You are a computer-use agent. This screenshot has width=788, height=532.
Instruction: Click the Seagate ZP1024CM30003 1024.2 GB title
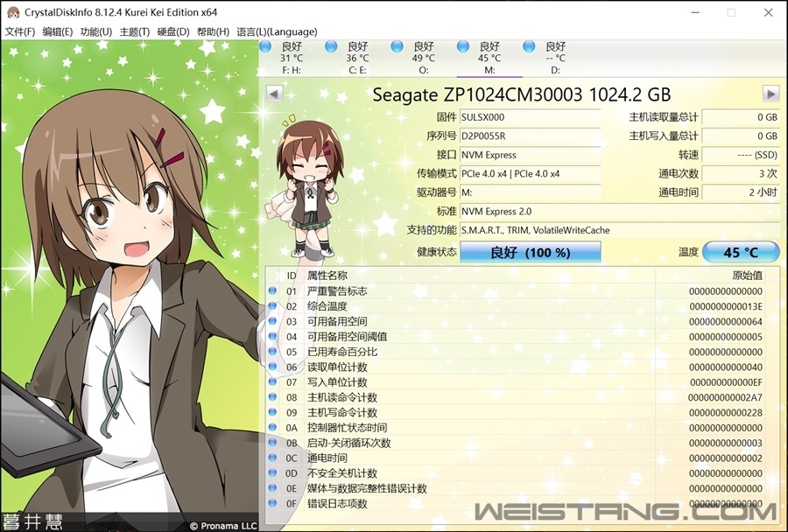point(521,94)
